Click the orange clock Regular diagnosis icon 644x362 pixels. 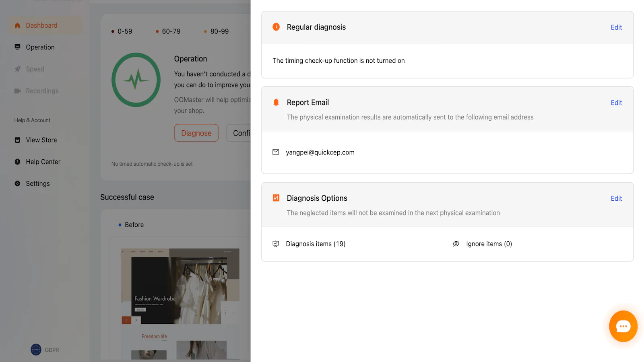pos(276,27)
